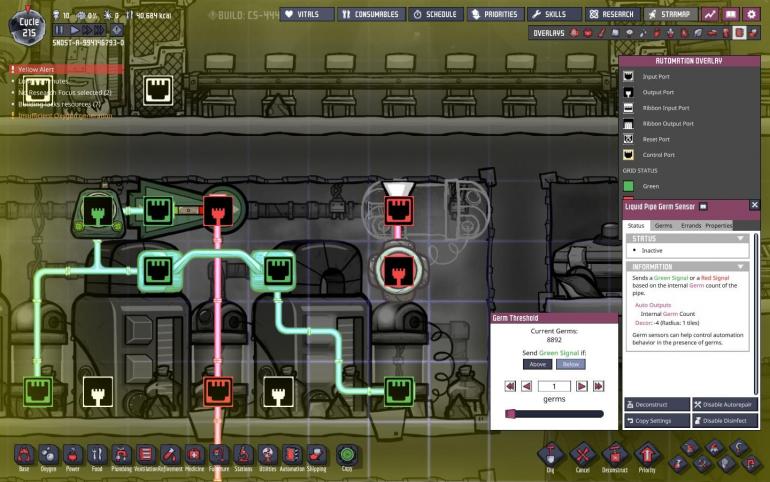Open the Vitals screen
Viewport: 770px width, 482px height.
pyautogui.click(x=307, y=15)
